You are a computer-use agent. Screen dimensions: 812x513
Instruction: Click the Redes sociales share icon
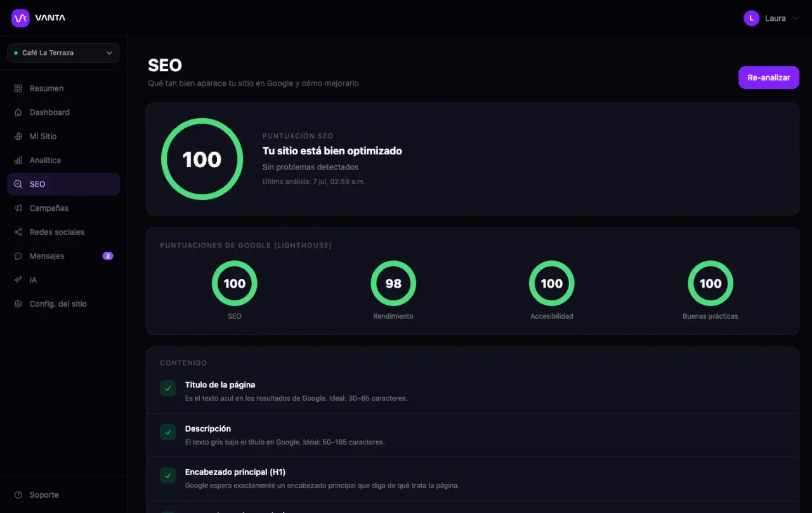tap(18, 232)
